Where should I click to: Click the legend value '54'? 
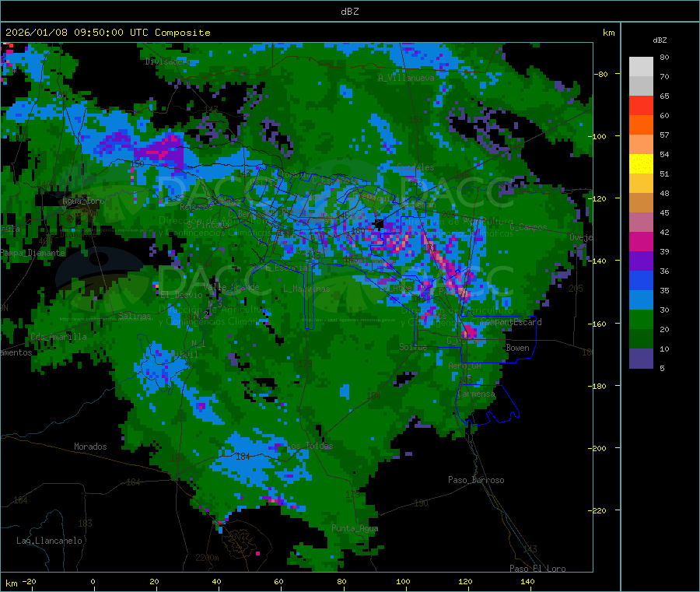click(664, 155)
